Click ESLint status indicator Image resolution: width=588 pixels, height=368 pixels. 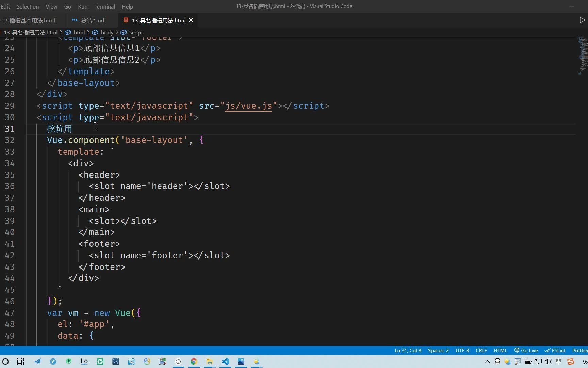tap(555, 350)
